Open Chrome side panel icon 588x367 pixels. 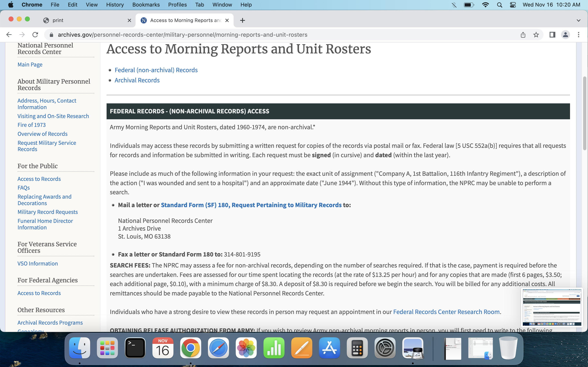(552, 35)
